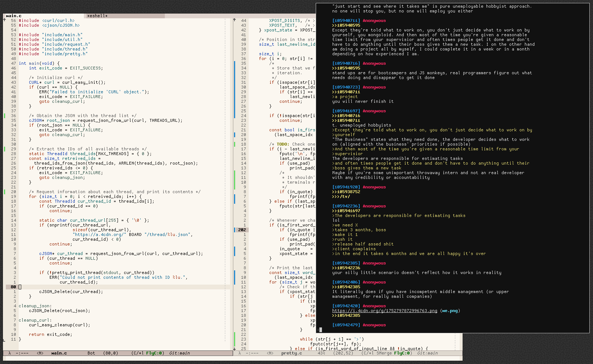The height and width of the screenshot is (364, 593).
Task: Click '#include "include/pretty.h"' line
Action: (53, 54)
